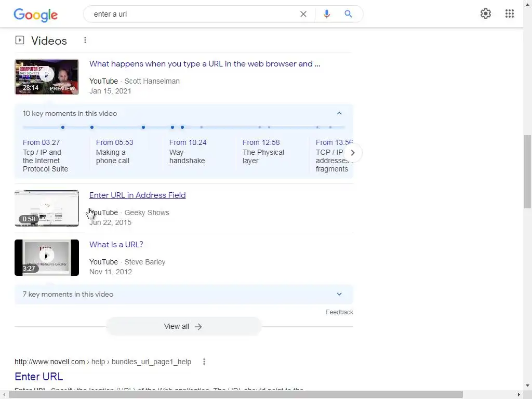Click the magnifier search icon
This screenshot has height=399, width=532.
(x=348, y=14)
